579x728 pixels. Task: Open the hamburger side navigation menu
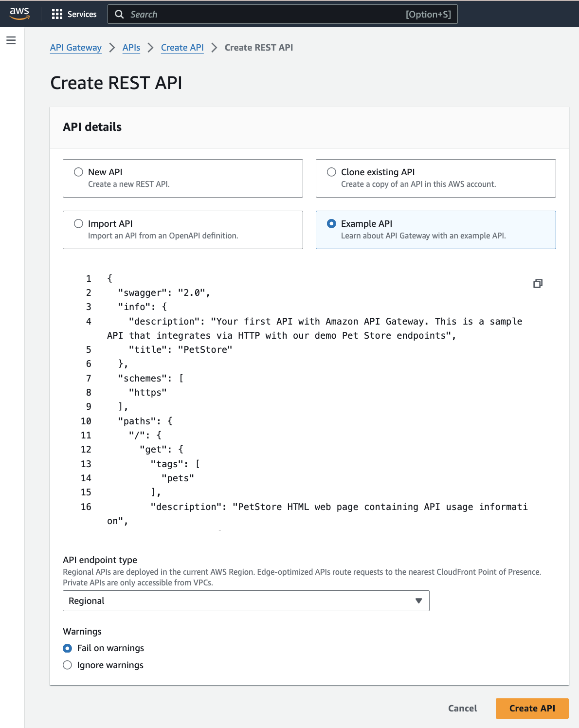(x=11, y=40)
